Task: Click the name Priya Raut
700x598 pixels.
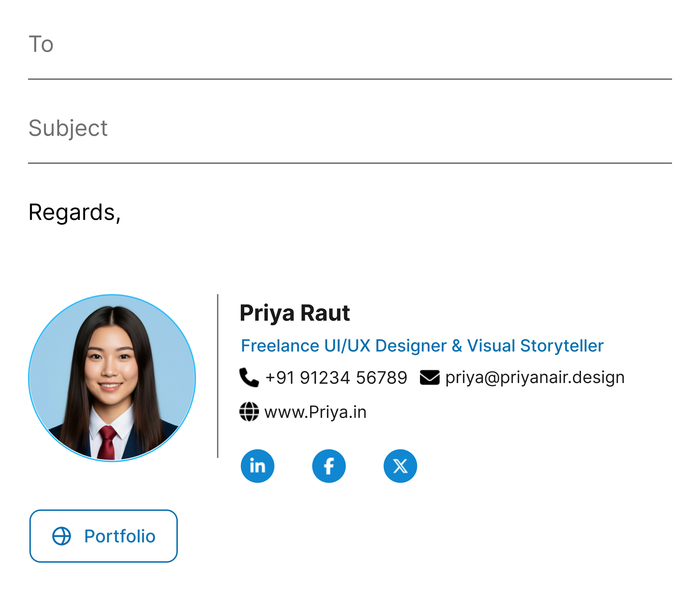Action: [x=295, y=313]
